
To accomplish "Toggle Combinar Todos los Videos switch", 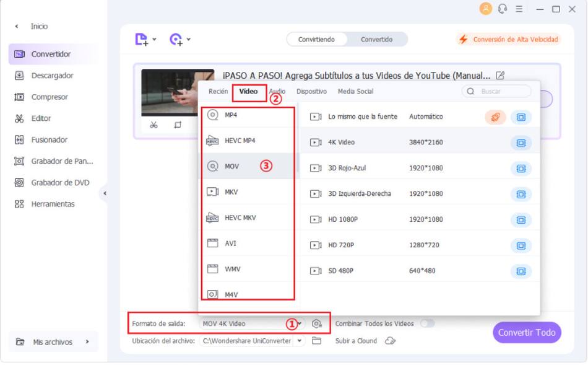I will pyautogui.click(x=427, y=323).
